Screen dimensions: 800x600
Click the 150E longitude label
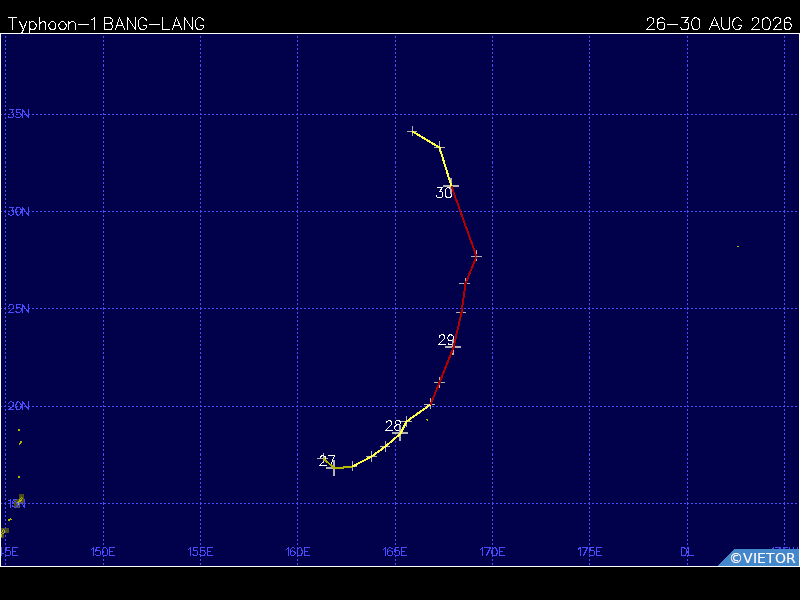coord(103,552)
